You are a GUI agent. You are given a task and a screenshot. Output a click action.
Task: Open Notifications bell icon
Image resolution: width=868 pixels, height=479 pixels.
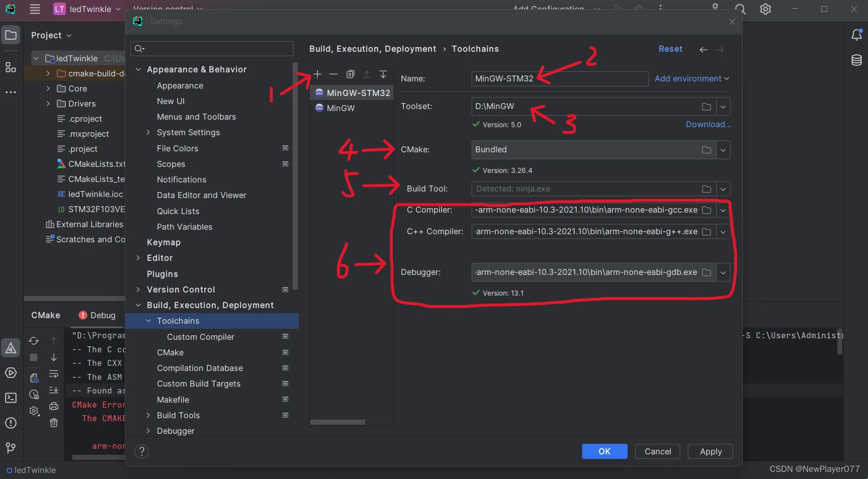pos(856,35)
